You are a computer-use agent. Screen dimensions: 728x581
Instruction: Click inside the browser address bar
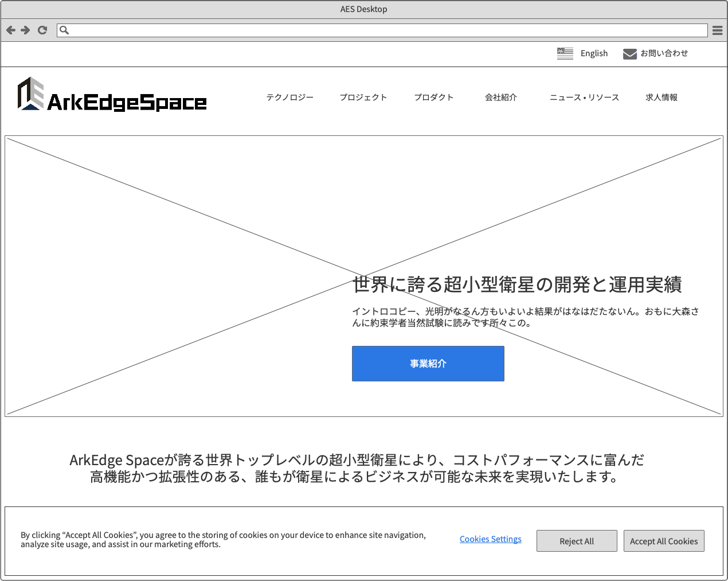[x=384, y=30]
